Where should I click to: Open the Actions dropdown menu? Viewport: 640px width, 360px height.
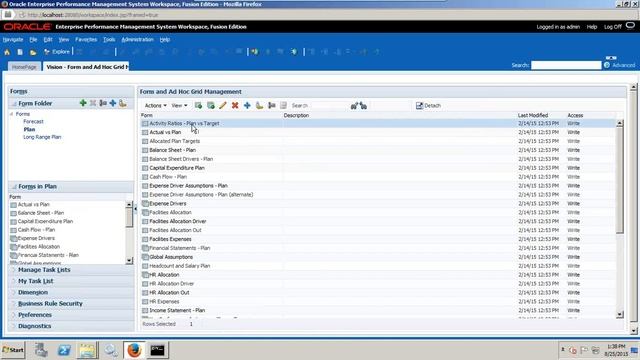pos(156,106)
